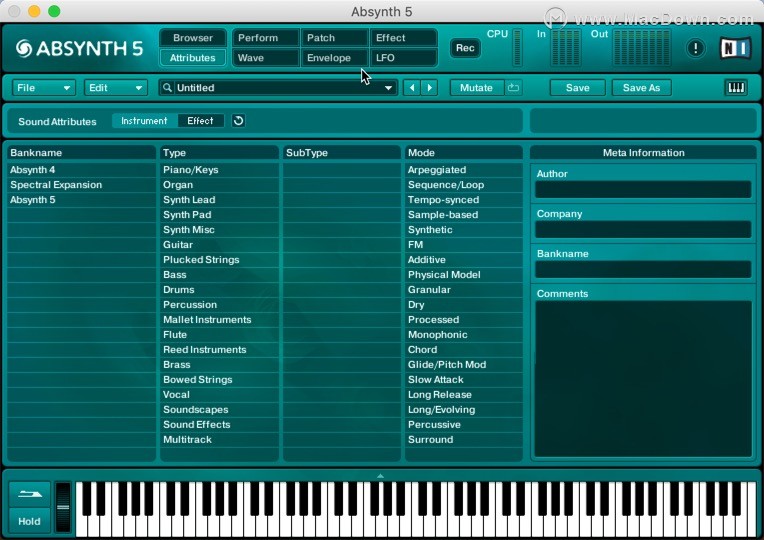Click the Author input field

point(643,190)
